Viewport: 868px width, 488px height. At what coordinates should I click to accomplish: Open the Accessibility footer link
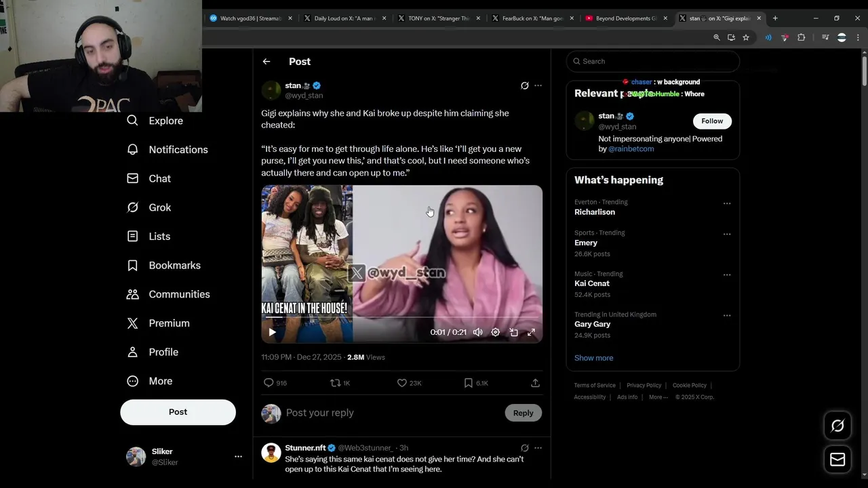point(590,397)
